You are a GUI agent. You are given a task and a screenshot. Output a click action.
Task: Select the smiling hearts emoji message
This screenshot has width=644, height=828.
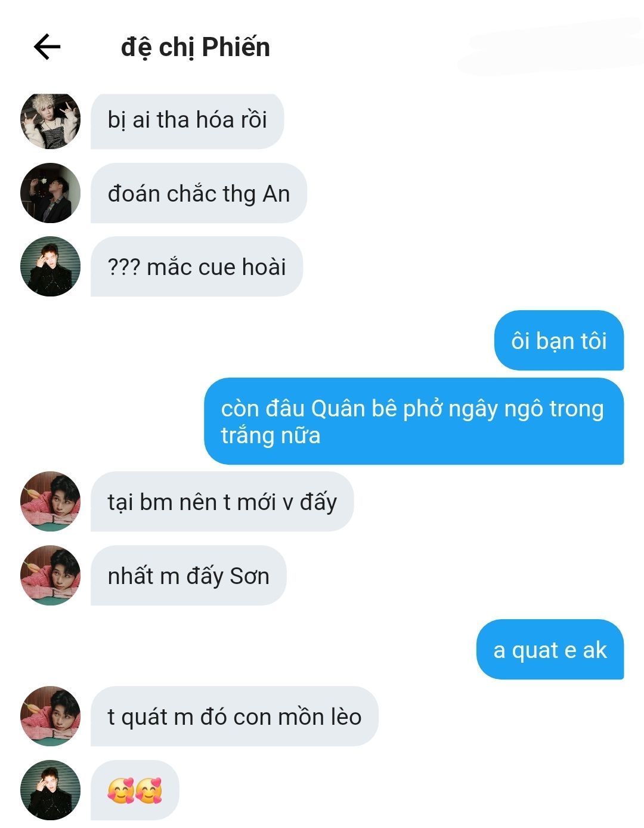click(135, 790)
